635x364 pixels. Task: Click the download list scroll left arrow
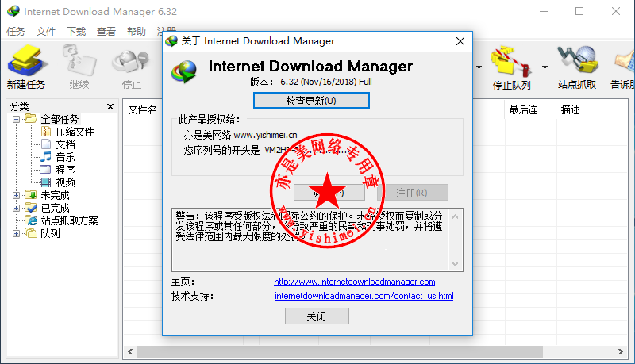(x=130, y=352)
